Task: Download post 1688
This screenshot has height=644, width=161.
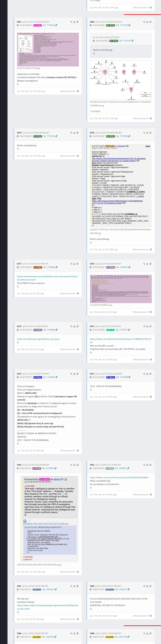Action: [147, 633]
